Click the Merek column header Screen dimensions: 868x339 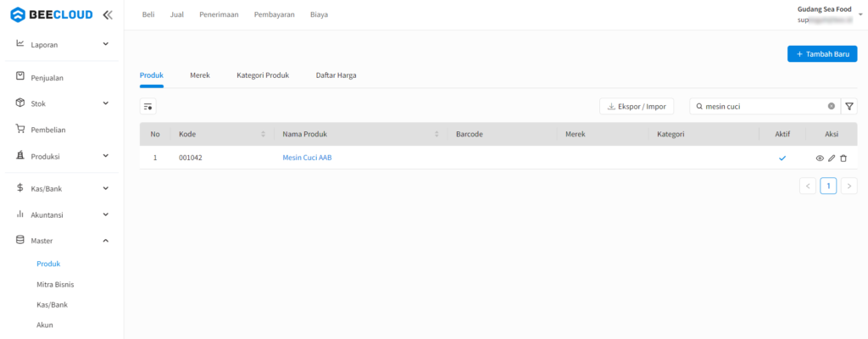coord(576,134)
